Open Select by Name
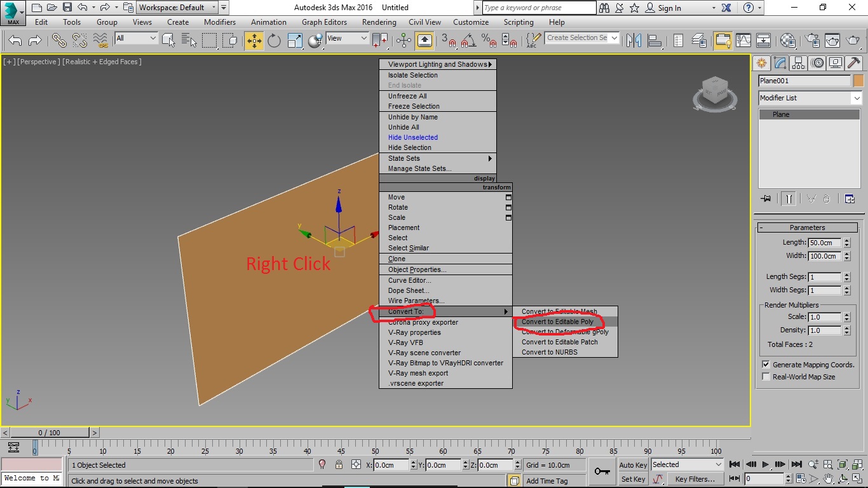 [x=188, y=40]
